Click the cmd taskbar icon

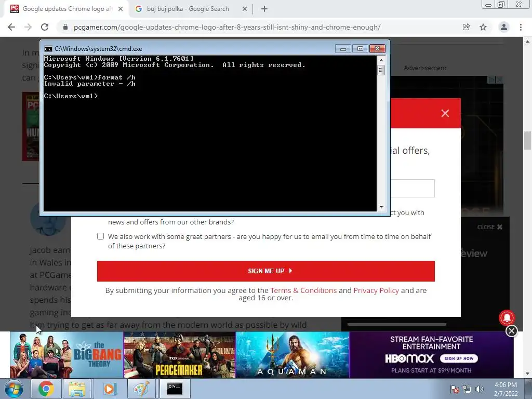click(175, 389)
